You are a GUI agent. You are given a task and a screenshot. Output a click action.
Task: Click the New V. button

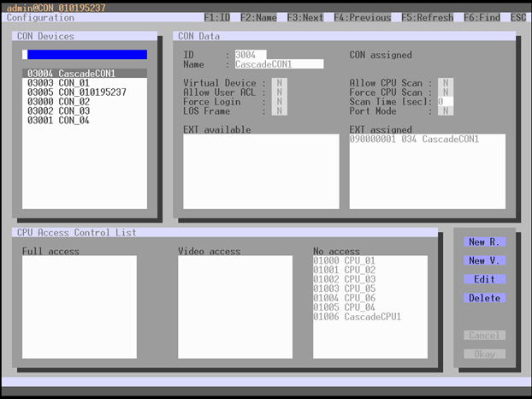484,260
